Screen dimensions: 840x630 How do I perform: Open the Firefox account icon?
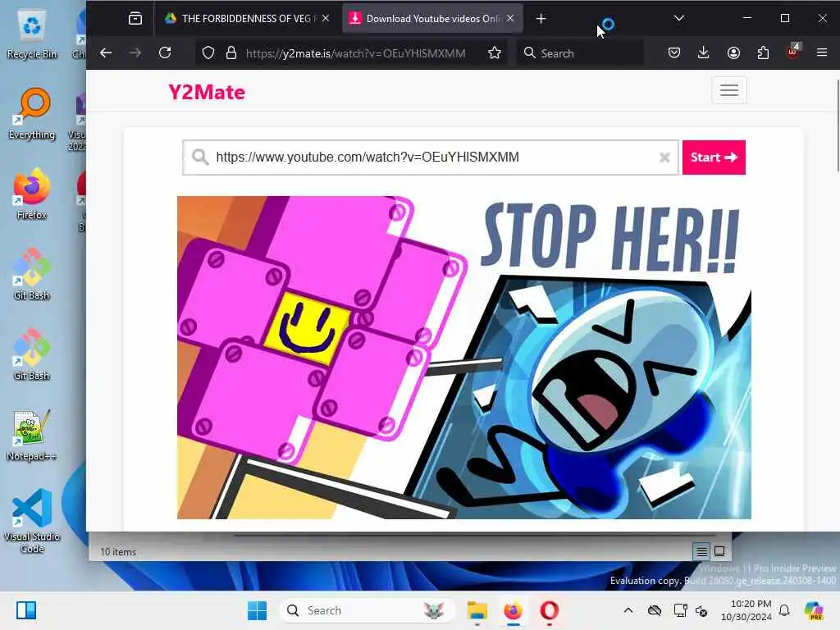pyautogui.click(x=733, y=52)
